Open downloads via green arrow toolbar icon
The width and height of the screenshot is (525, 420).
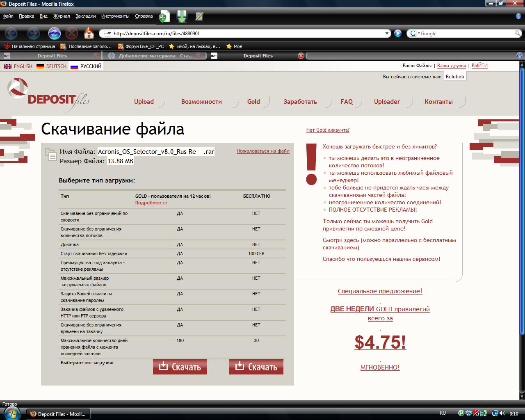click(x=182, y=16)
